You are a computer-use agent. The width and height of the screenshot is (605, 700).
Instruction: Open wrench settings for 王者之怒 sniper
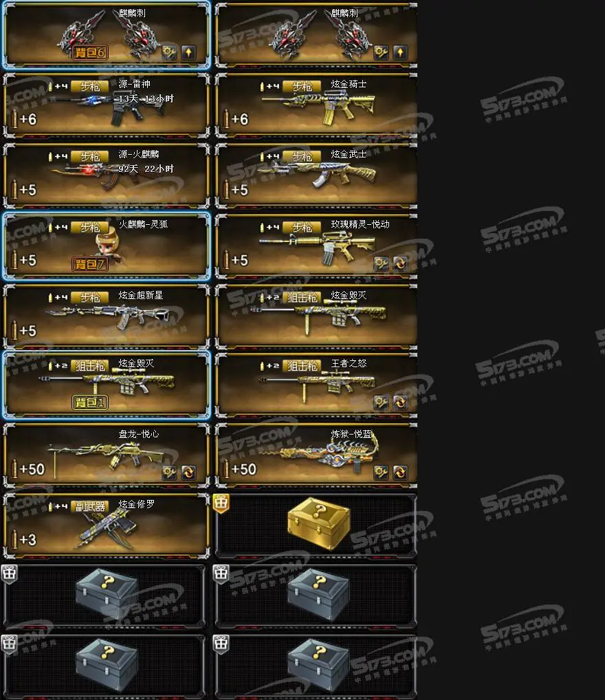point(381,402)
